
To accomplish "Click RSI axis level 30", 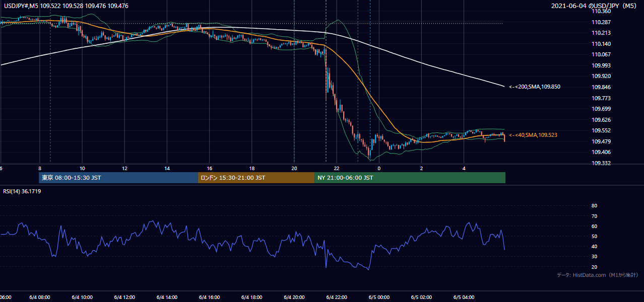I will coord(594,257).
